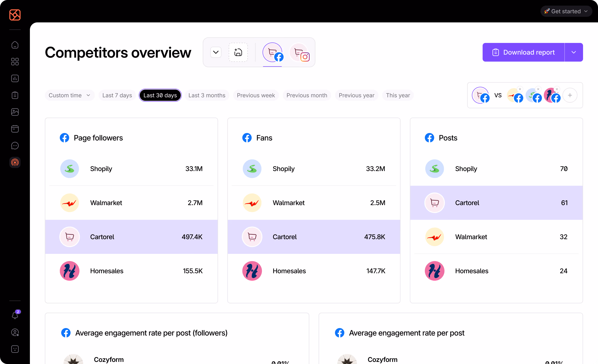Screen dimensions: 598x364
Task: Open the calendar sidebar icon
Action: (x=15, y=129)
